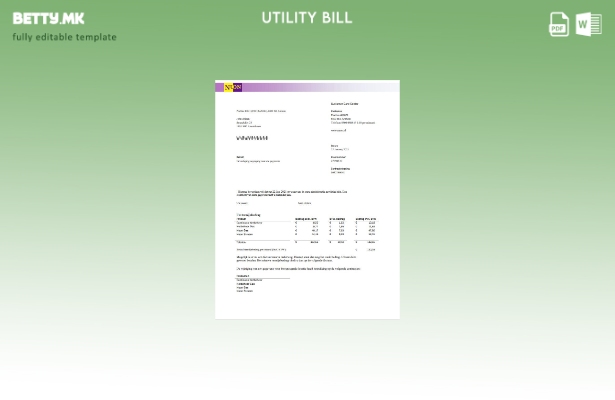Click the 'fully editable template' subtitle
The height and width of the screenshot is (400, 615).
pos(64,38)
